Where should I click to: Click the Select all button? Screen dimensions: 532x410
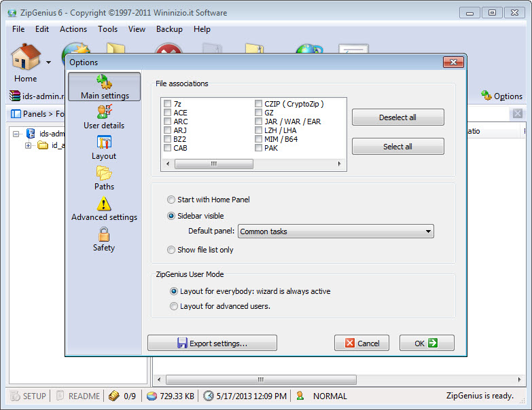398,147
